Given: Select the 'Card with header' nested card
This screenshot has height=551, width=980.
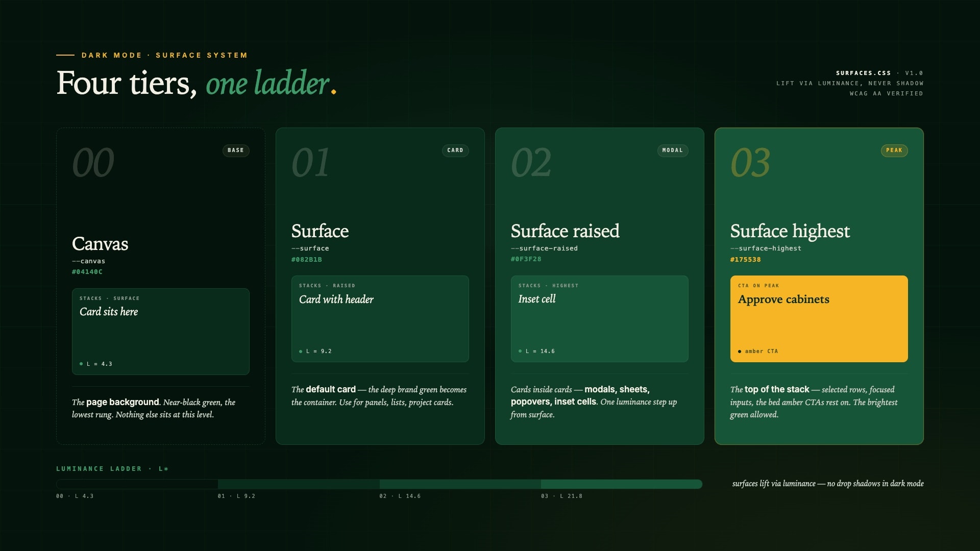Looking at the screenshot, I should point(380,319).
